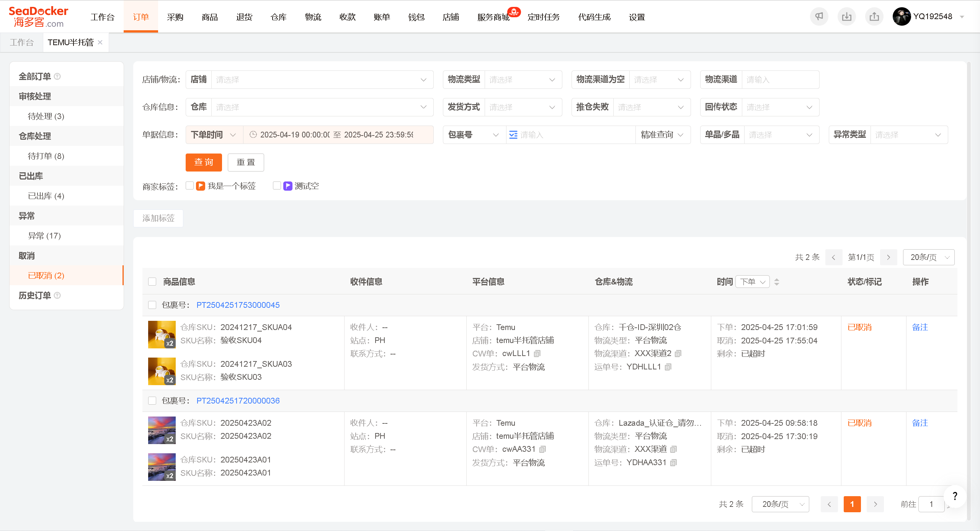Click the batch input icon in 包裹号 field
This screenshot has height=531, width=980.
(x=513, y=135)
